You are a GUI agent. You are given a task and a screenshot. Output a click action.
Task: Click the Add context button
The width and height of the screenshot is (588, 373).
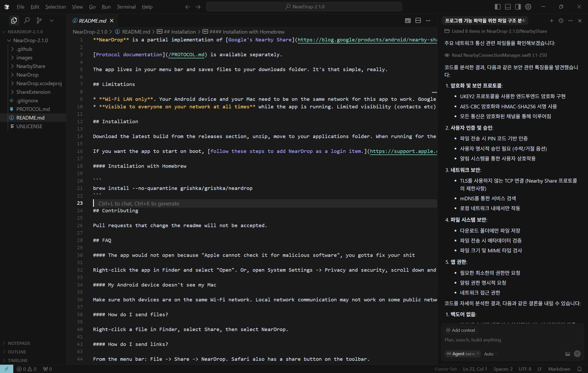[461, 330]
